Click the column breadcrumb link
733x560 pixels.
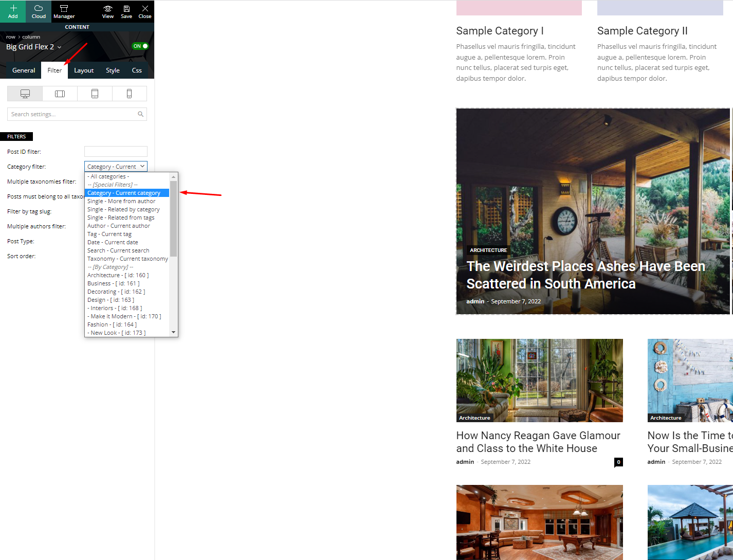[31, 37]
